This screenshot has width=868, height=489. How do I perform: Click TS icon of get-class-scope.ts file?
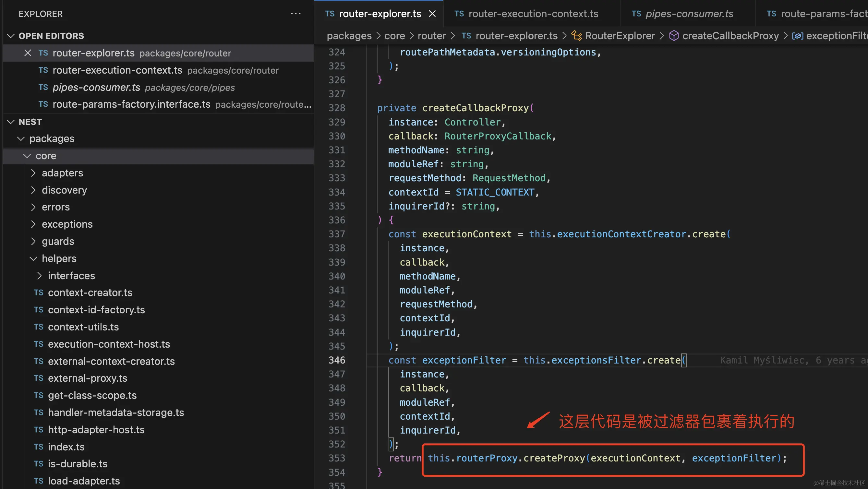38,395
